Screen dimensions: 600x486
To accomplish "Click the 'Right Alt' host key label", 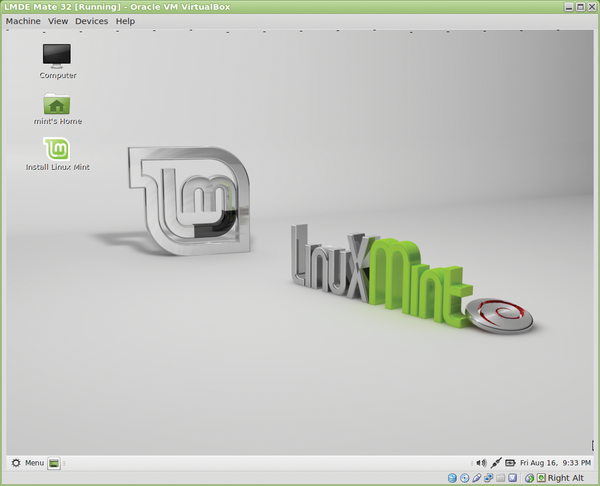I will pos(566,478).
